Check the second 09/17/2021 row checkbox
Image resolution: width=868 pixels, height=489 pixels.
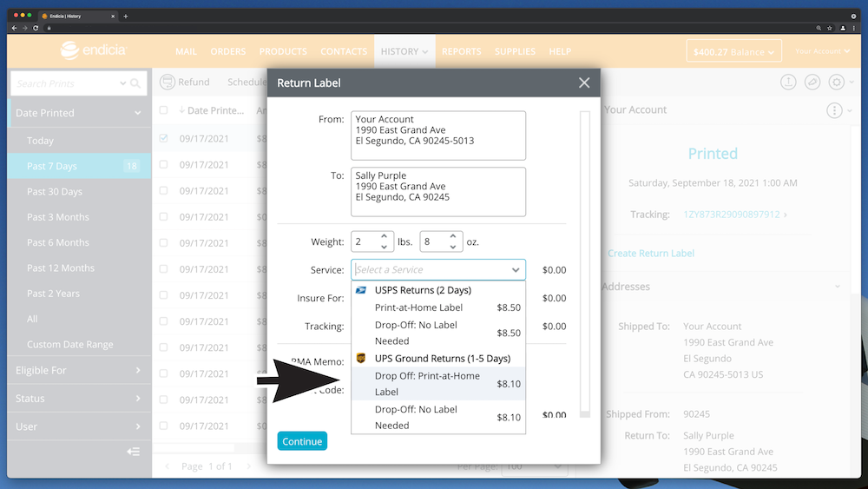click(x=164, y=164)
